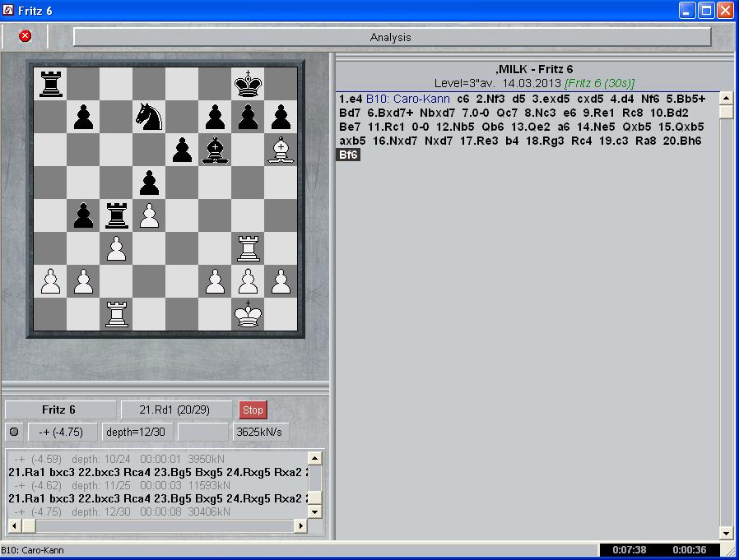Jump to move 6.Bxd7+ in notation
Image resolution: width=739 pixels, height=560 pixels.
point(390,113)
